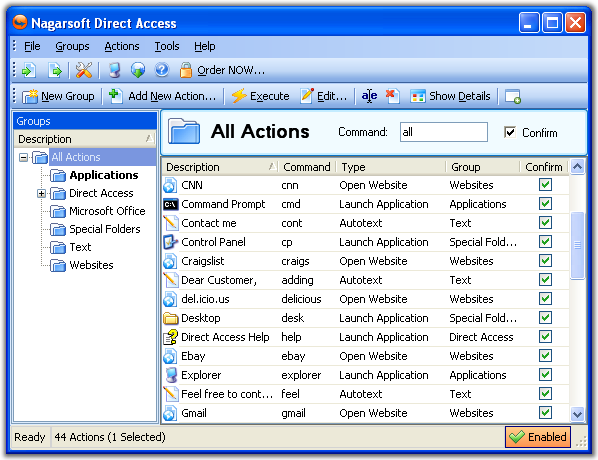Click the Contact me autotext pencil icon

170,223
